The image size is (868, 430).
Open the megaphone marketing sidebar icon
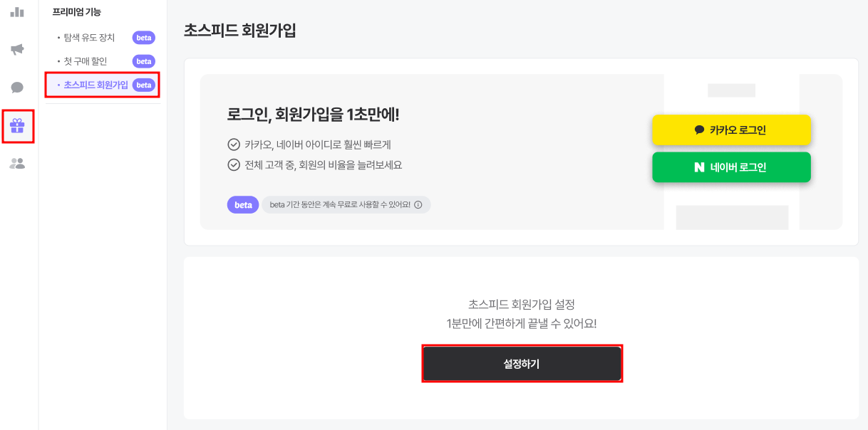tap(17, 49)
